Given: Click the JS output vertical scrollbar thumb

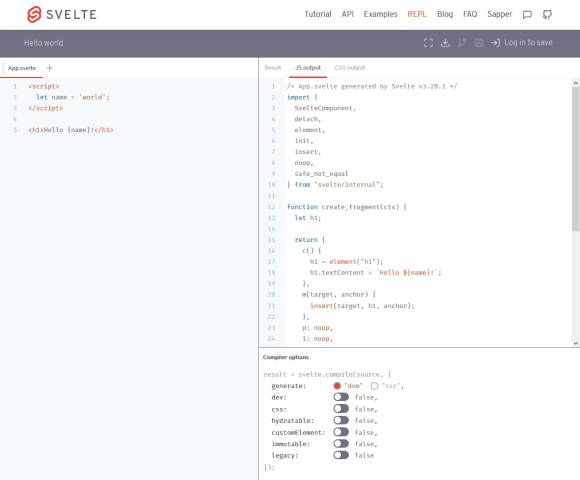Looking at the screenshot, I should pyautogui.click(x=576, y=159).
